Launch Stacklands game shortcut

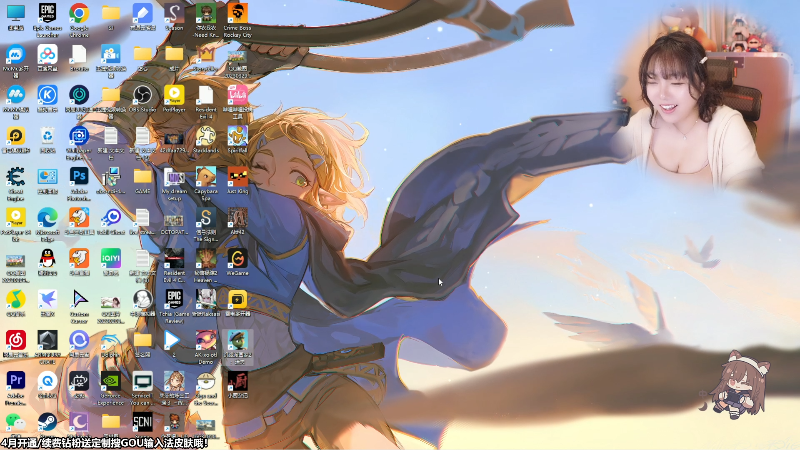pyautogui.click(x=206, y=136)
